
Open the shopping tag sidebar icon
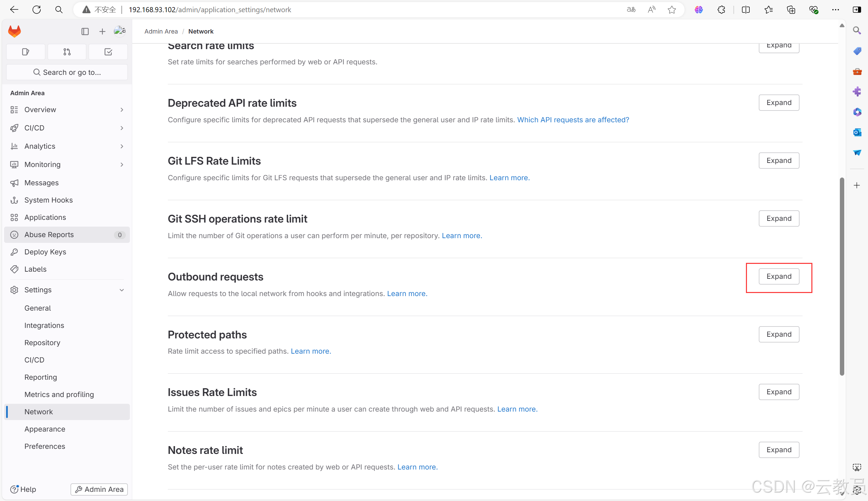[857, 51]
